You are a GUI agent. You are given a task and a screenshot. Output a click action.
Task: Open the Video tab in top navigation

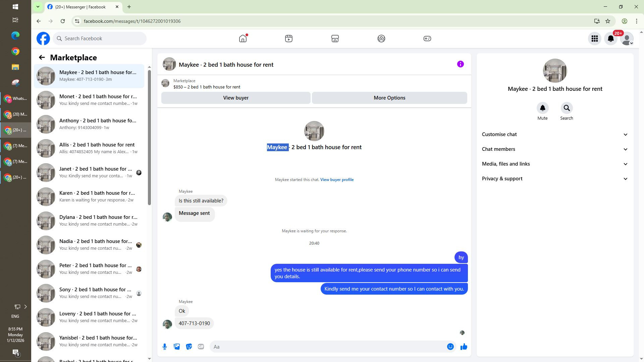pos(288,39)
